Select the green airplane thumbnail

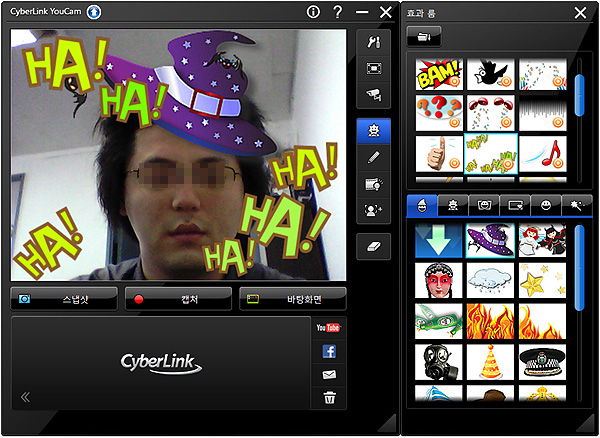point(439,321)
